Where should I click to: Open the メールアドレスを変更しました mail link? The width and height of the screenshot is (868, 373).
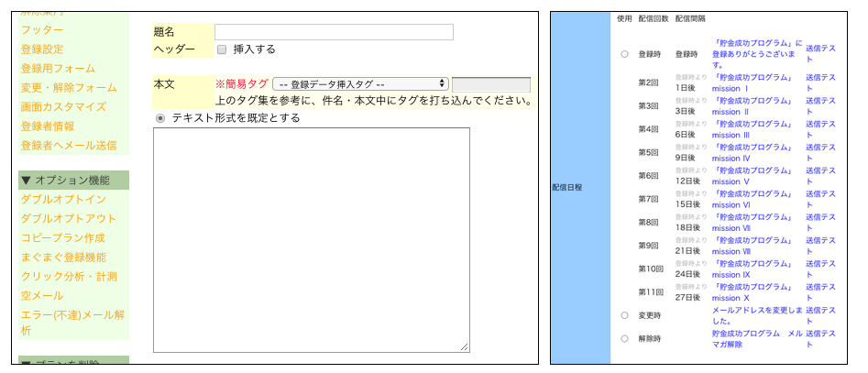pos(757,315)
